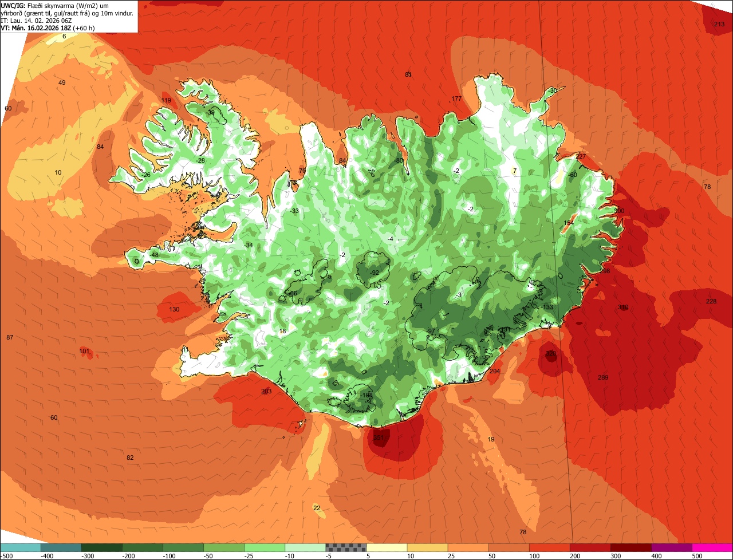The image size is (733, 560).
Task: Click the value 82 in the southwest ocean
Action: 130,458
